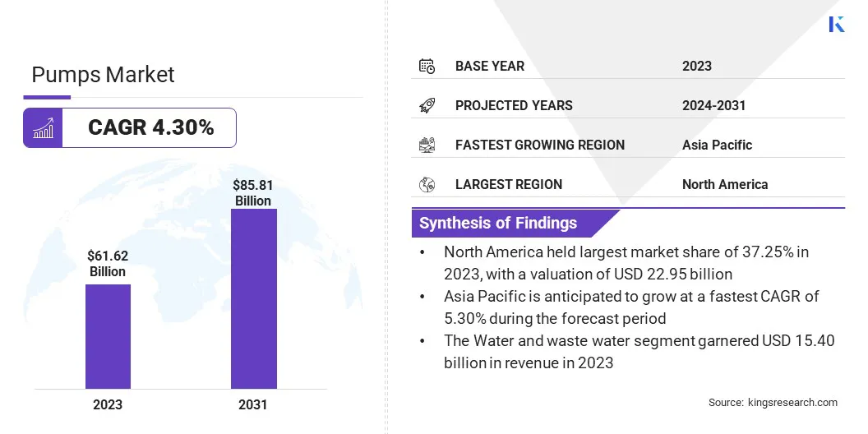Click the Largest Region globe icon

pyautogui.click(x=427, y=184)
